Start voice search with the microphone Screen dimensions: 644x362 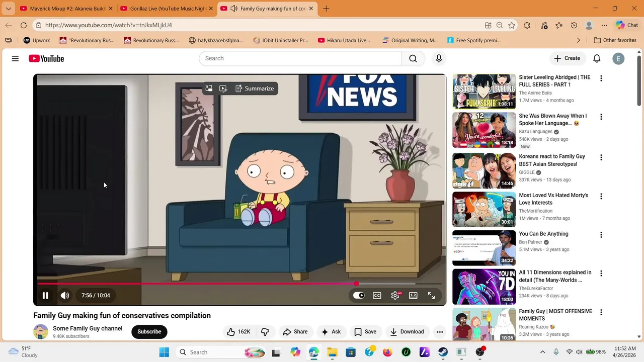pos(439,58)
